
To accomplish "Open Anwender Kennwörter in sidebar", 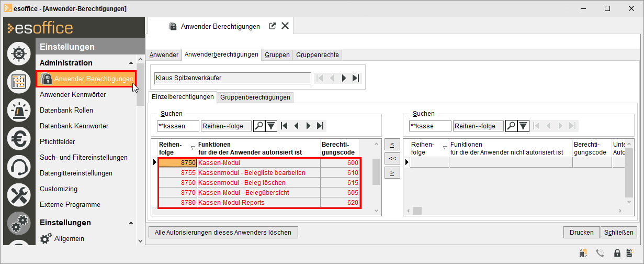I will tap(73, 95).
